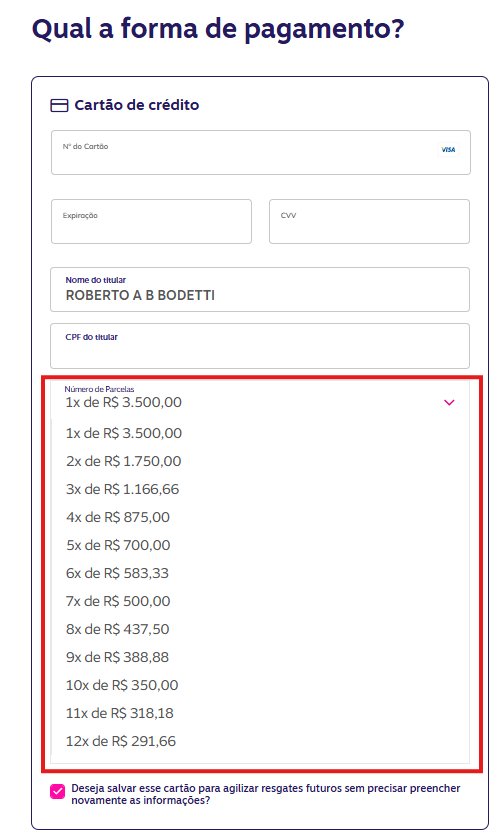The height and width of the screenshot is (834, 499).
Task: Focus the Nº do Cartão input field
Action: pos(261,153)
